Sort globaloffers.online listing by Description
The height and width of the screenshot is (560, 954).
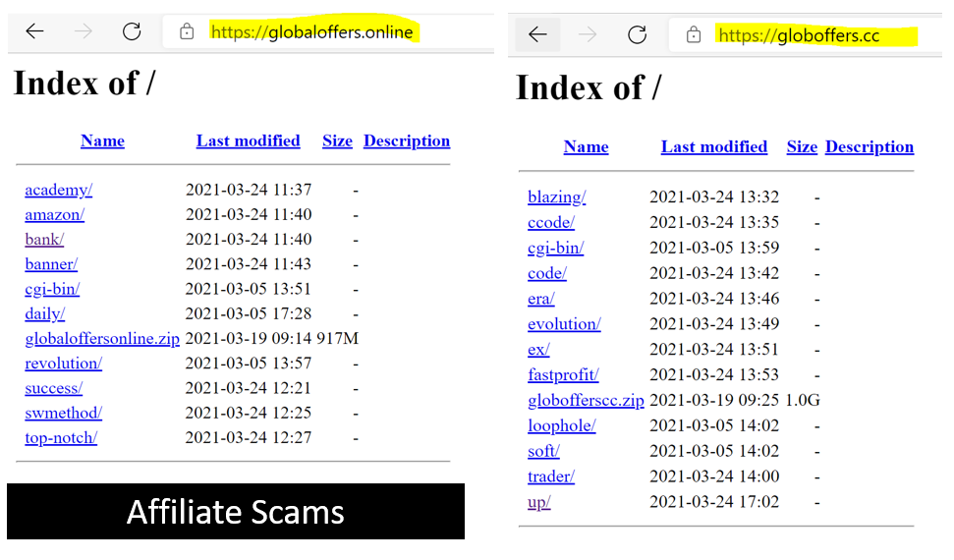click(407, 140)
